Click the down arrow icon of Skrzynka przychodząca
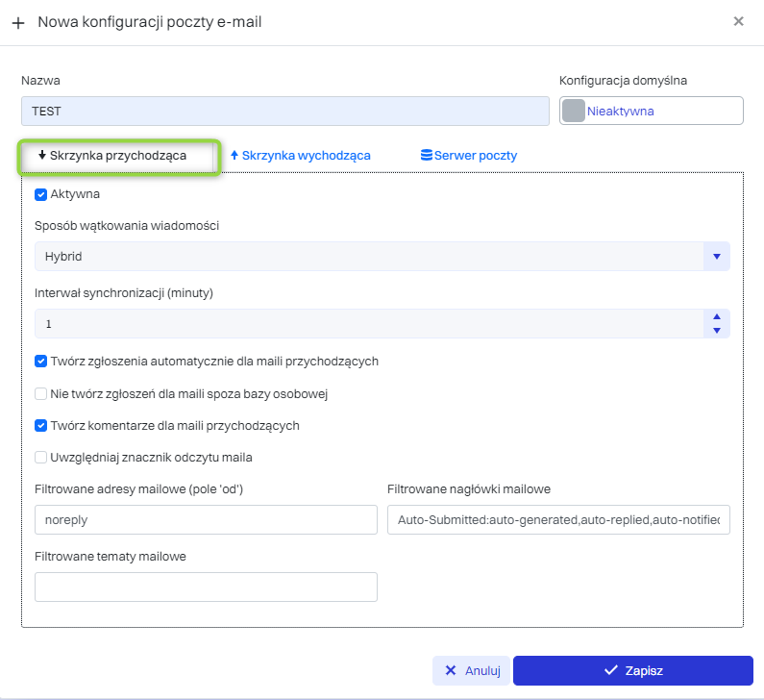The height and width of the screenshot is (700, 764). click(42, 155)
